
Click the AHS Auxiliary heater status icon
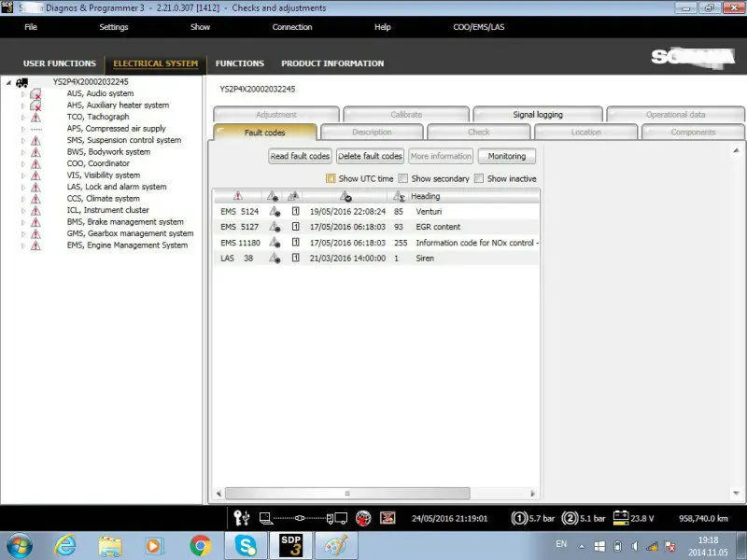point(35,105)
